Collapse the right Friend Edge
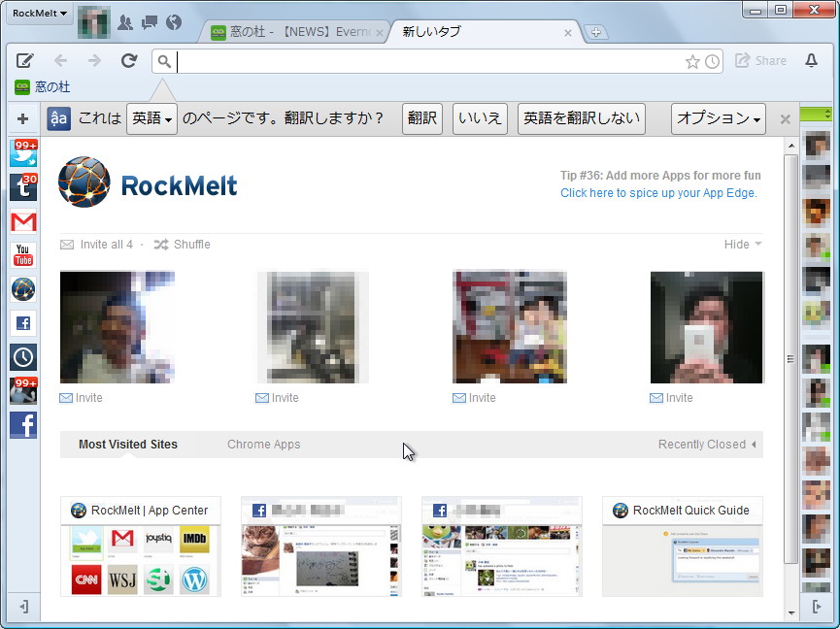Viewport: 840px width, 629px height. tap(817, 607)
